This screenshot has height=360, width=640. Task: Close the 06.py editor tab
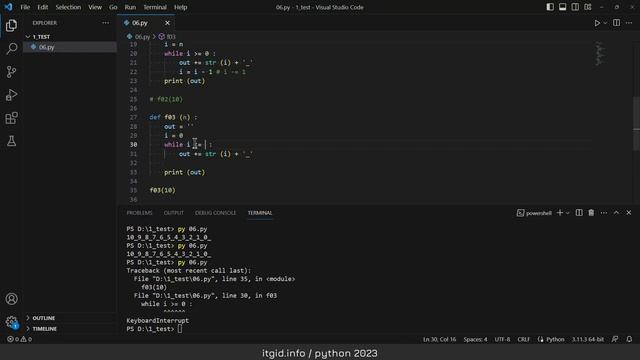(x=167, y=23)
